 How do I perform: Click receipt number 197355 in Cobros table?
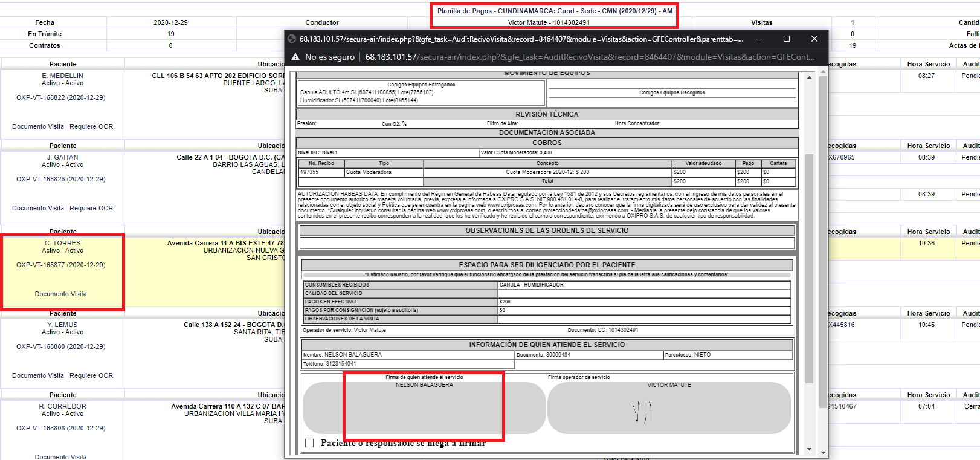coord(321,172)
